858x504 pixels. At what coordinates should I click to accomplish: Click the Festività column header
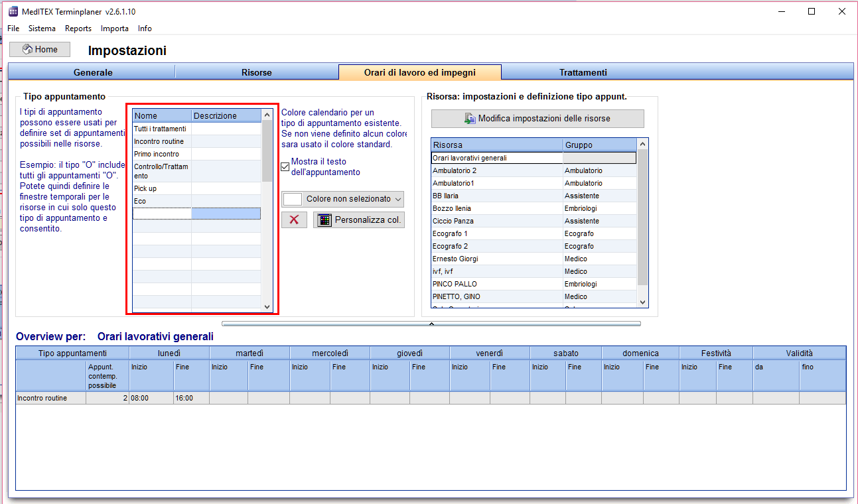[x=716, y=353]
